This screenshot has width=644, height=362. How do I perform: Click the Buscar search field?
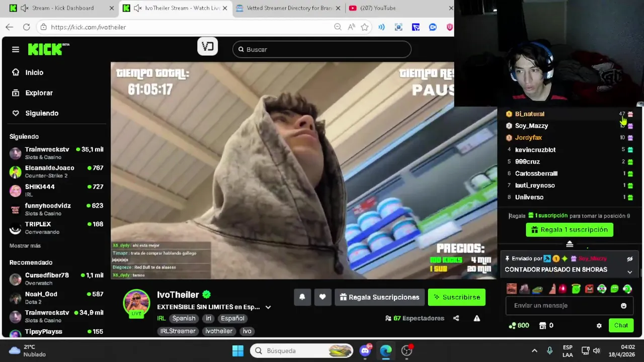pyautogui.click(x=322, y=49)
